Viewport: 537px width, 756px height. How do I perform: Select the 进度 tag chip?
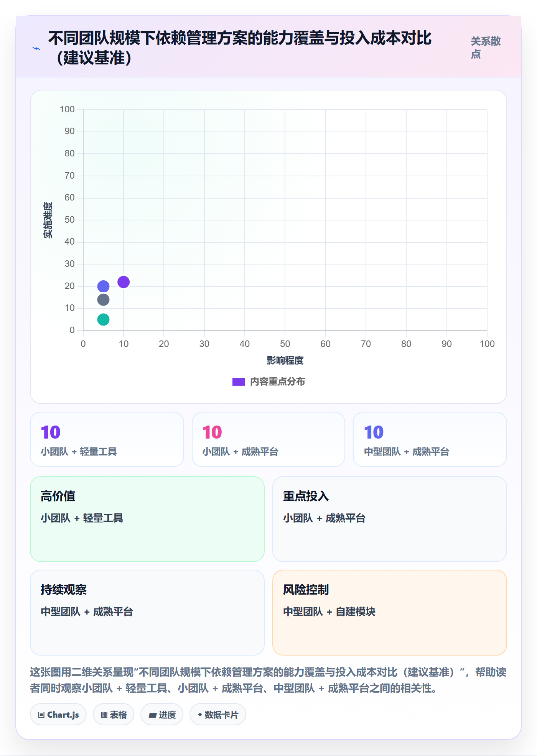tap(162, 715)
